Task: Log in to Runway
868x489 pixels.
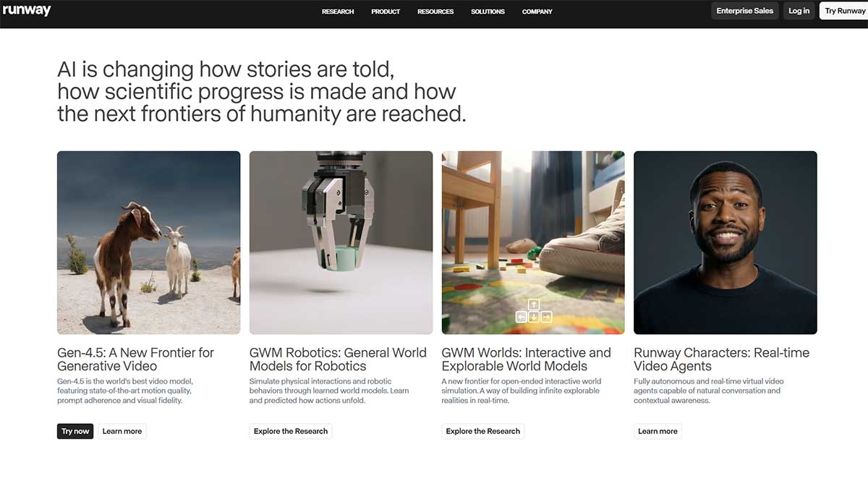Action: point(799,11)
